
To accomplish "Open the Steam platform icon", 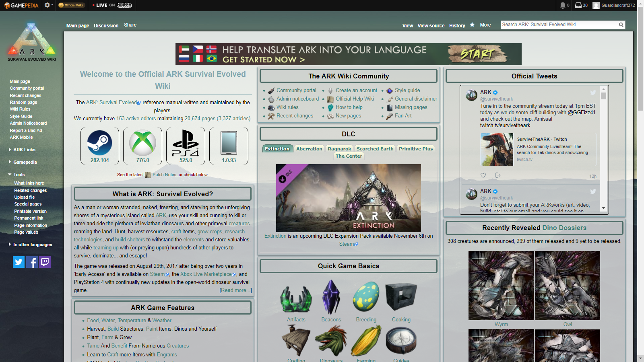I will click(100, 143).
